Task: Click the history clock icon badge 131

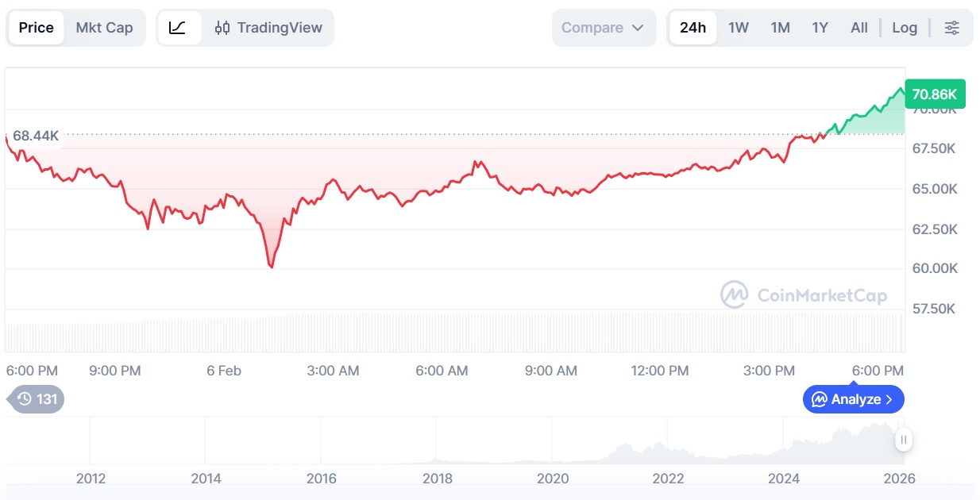Action: (x=37, y=399)
